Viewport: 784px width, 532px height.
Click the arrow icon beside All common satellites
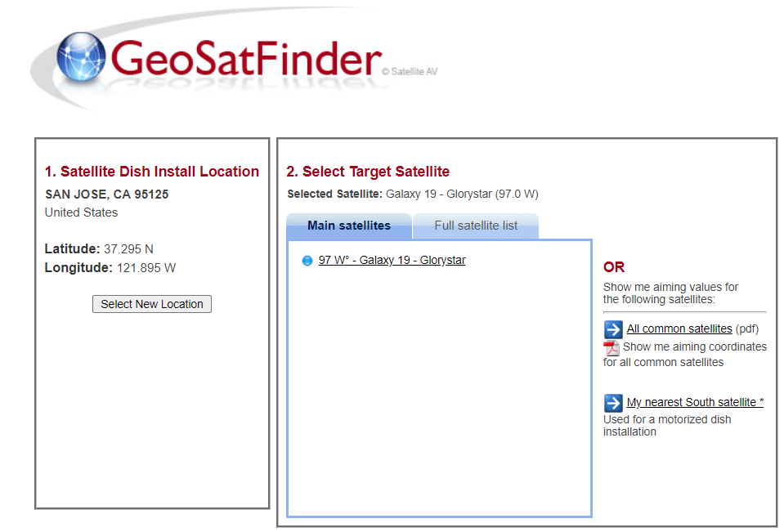[x=613, y=329]
